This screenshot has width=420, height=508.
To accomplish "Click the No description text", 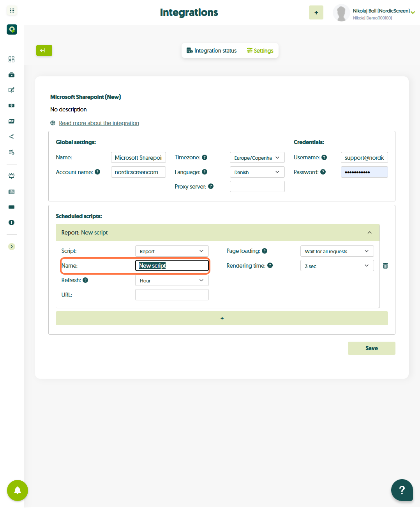I will point(69,109).
